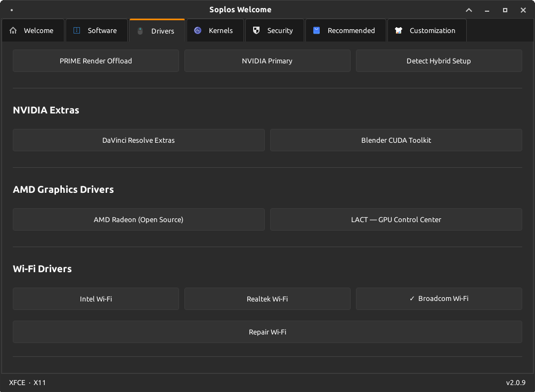Install Intel Wi-Fi driver

(96, 299)
